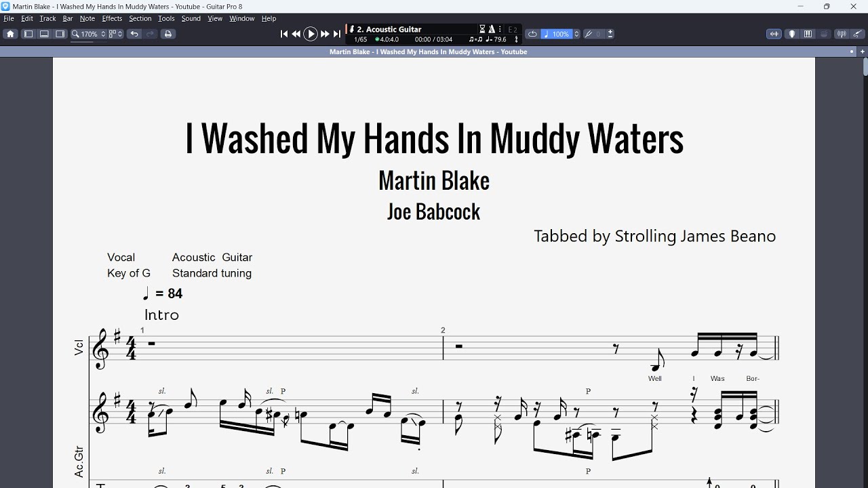Click the plus/minus transpose button

610,34
